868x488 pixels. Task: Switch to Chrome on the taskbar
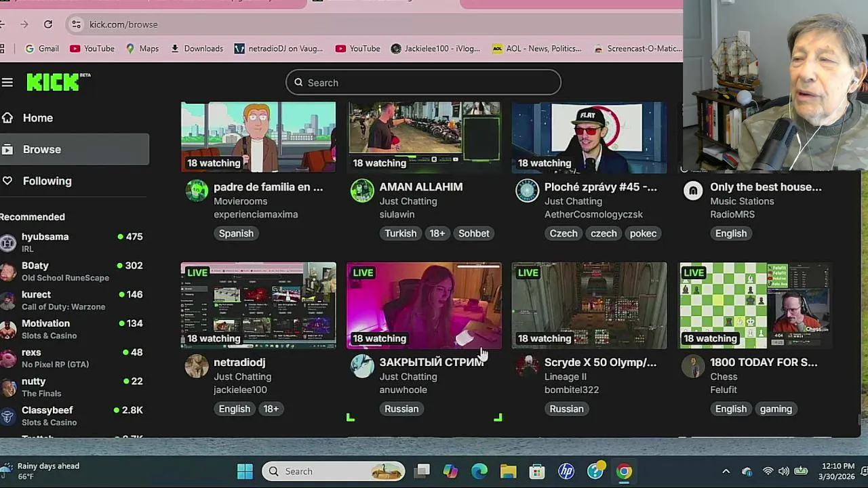(624, 471)
